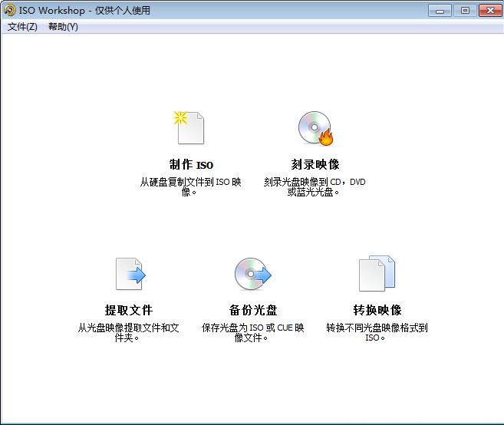Select the 刻录映像 heading

point(315,164)
